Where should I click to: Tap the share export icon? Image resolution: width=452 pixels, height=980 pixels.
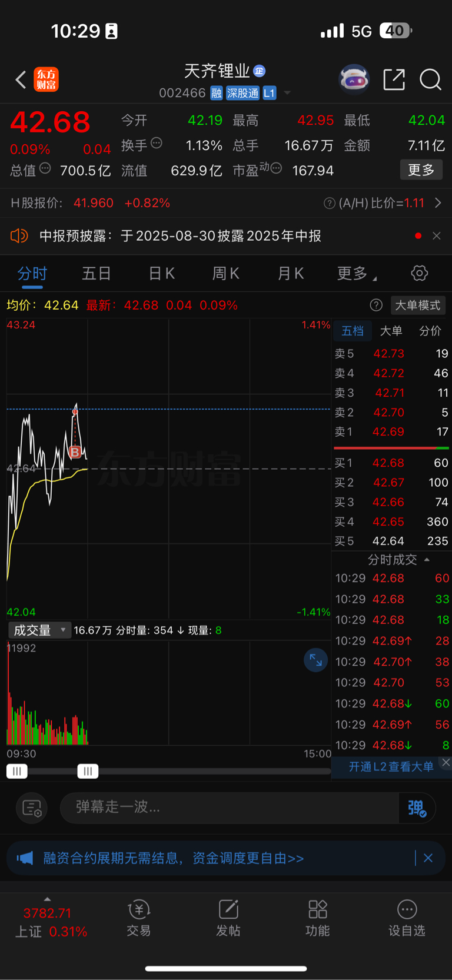[x=394, y=79]
